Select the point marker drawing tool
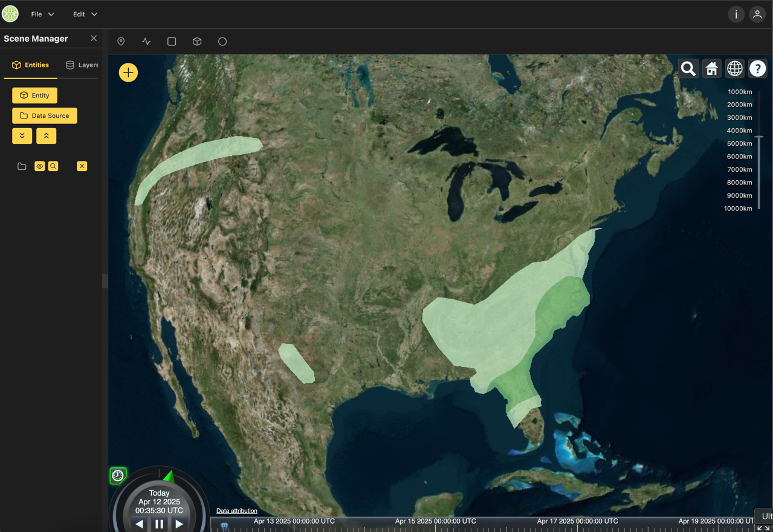 coord(121,42)
